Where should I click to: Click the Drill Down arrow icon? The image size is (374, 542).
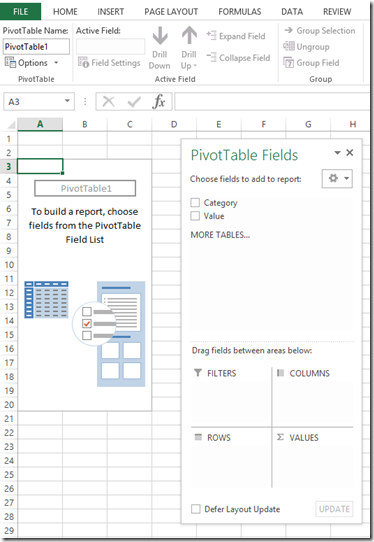160,36
